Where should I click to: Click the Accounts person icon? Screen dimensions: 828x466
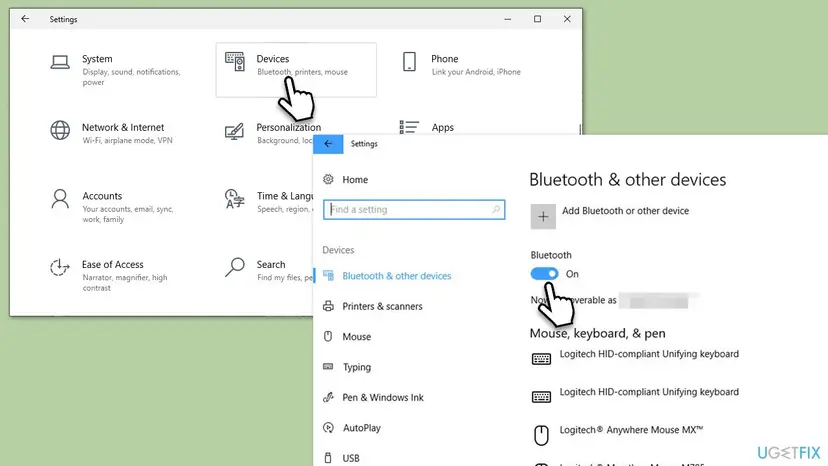pyautogui.click(x=60, y=199)
